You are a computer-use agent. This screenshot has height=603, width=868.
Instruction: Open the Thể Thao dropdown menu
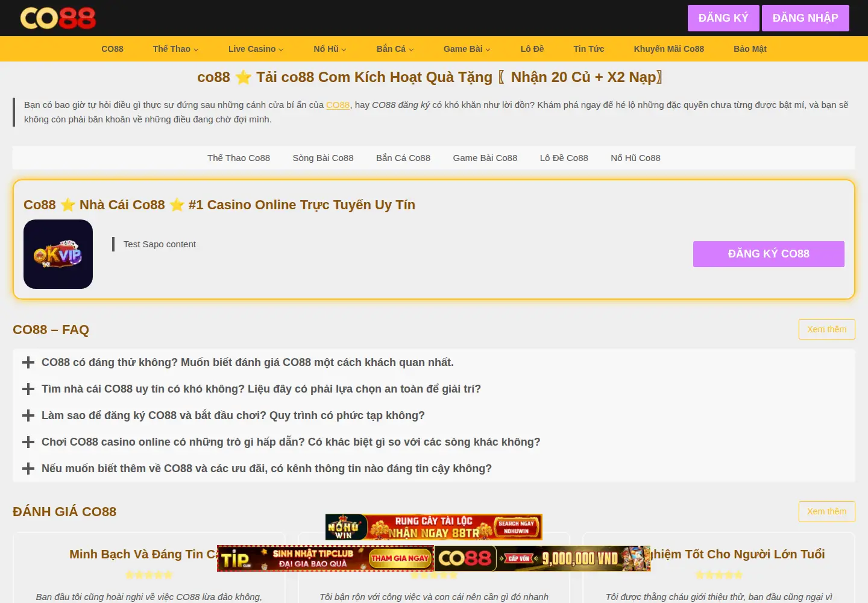pyautogui.click(x=175, y=49)
